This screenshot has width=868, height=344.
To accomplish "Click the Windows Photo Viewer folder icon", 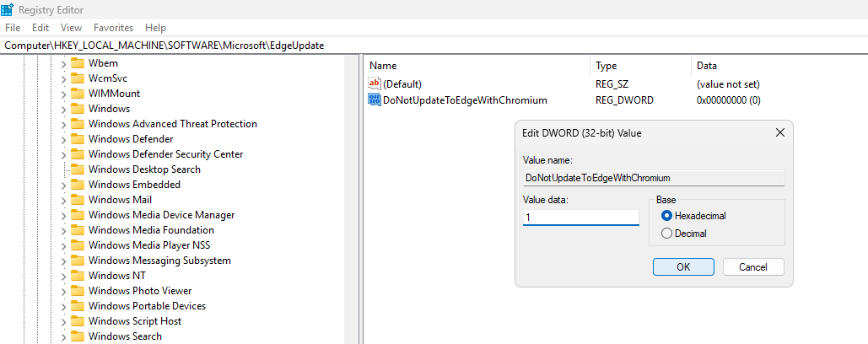I will 78,291.
